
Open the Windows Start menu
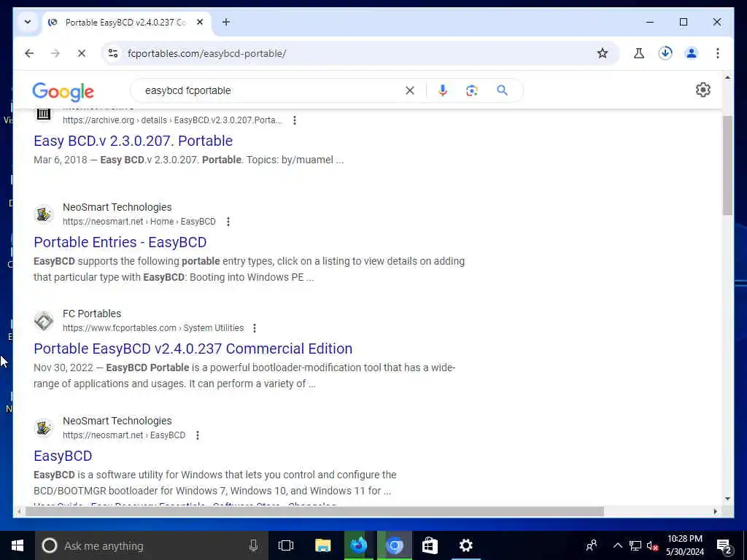click(x=18, y=545)
